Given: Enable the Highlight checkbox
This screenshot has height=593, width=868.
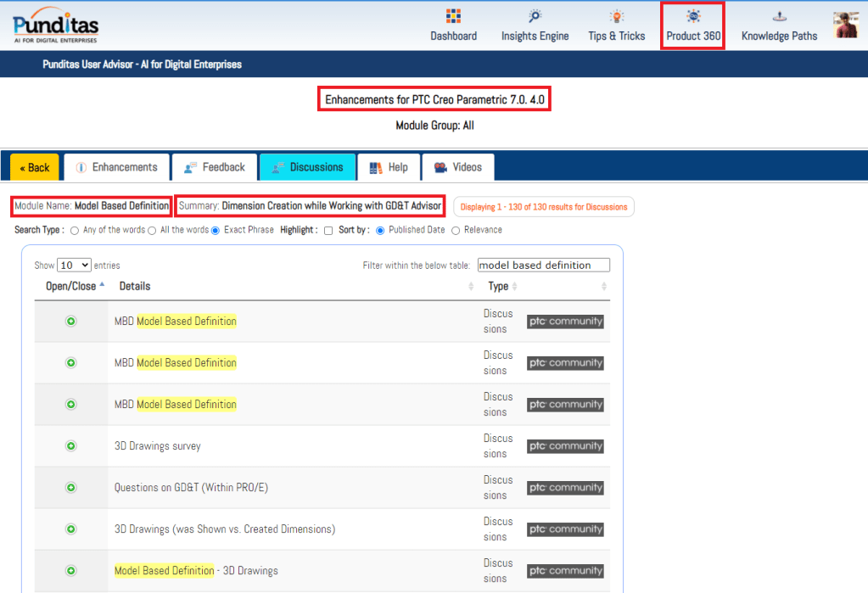Looking at the screenshot, I should [x=328, y=230].
